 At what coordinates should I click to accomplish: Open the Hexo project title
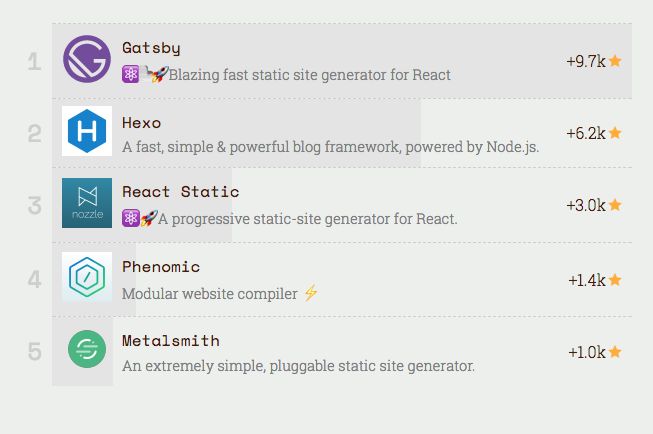click(x=141, y=123)
